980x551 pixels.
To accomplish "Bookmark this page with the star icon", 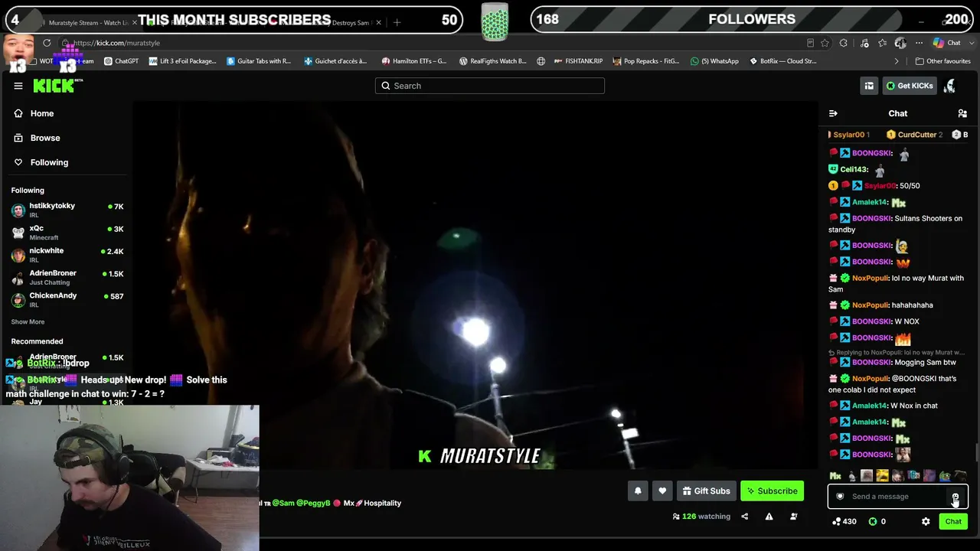I will click(x=825, y=43).
